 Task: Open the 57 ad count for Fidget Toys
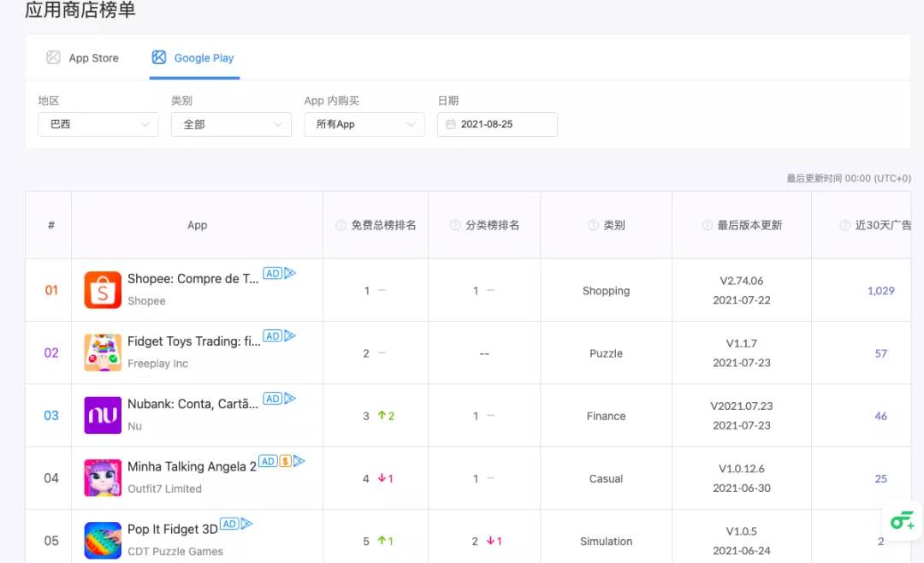coord(881,353)
